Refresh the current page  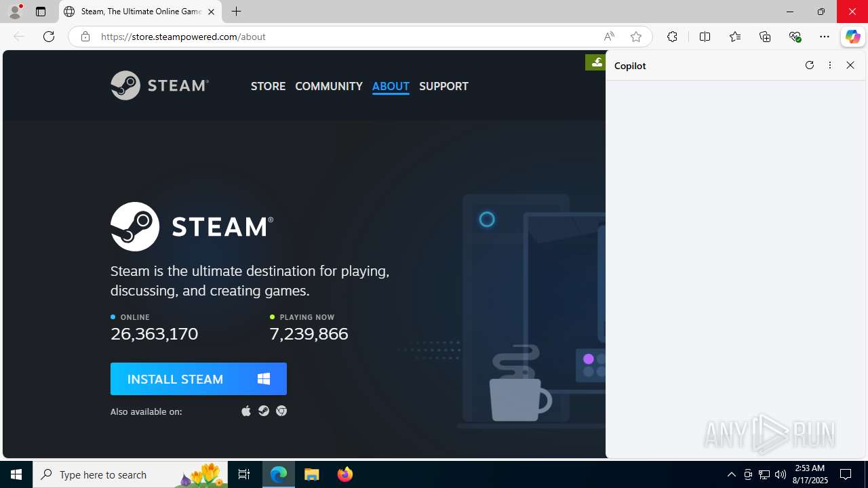pyautogui.click(x=49, y=37)
